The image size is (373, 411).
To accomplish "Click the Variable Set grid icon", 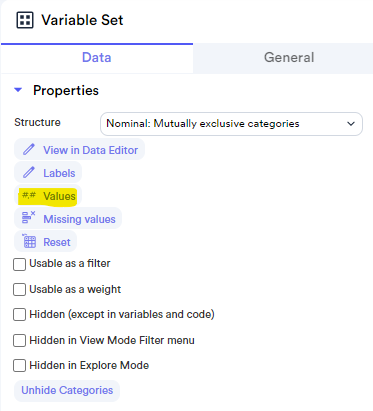I will coord(25,20).
